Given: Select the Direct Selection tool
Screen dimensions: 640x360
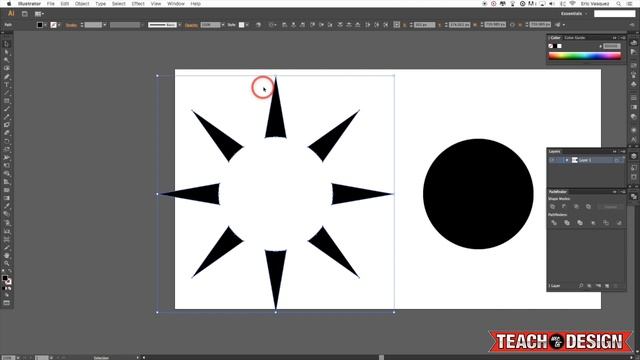Looking at the screenshot, I should (x=7, y=52).
